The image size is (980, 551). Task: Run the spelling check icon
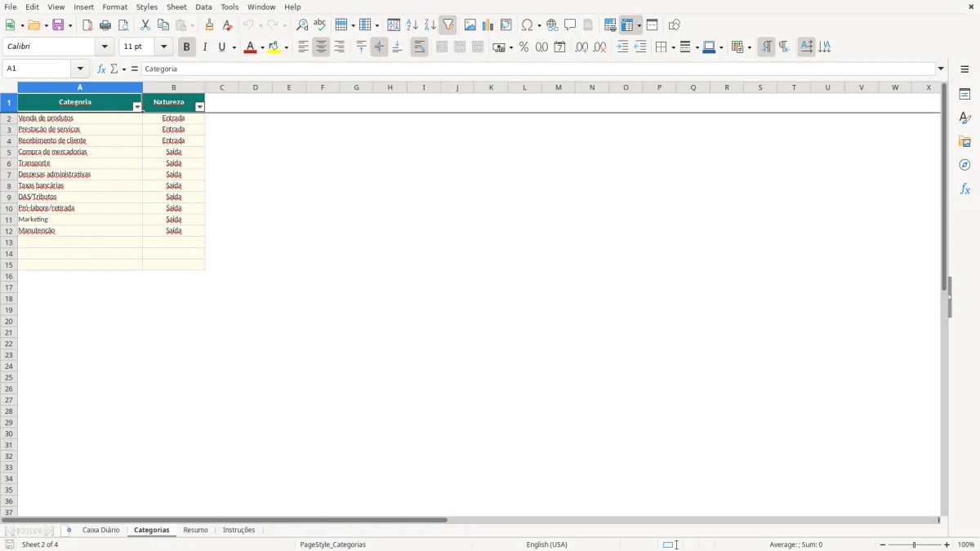pyautogui.click(x=320, y=25)
